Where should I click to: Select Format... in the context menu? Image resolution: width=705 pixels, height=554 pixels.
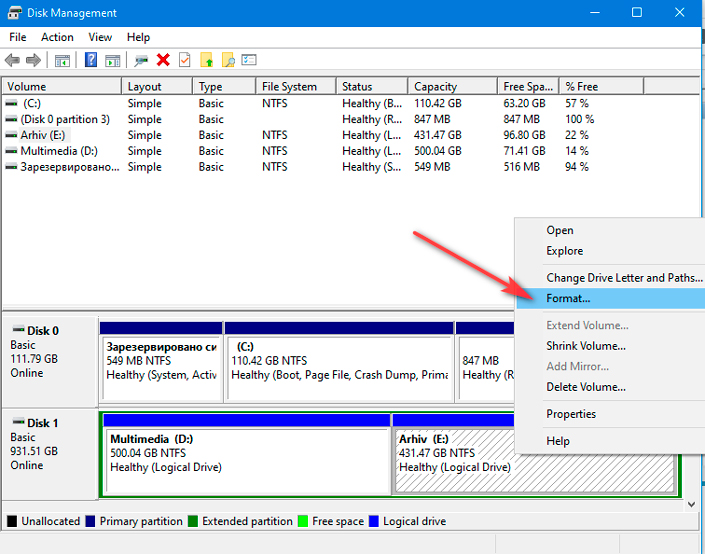click(x=611, y=299)
